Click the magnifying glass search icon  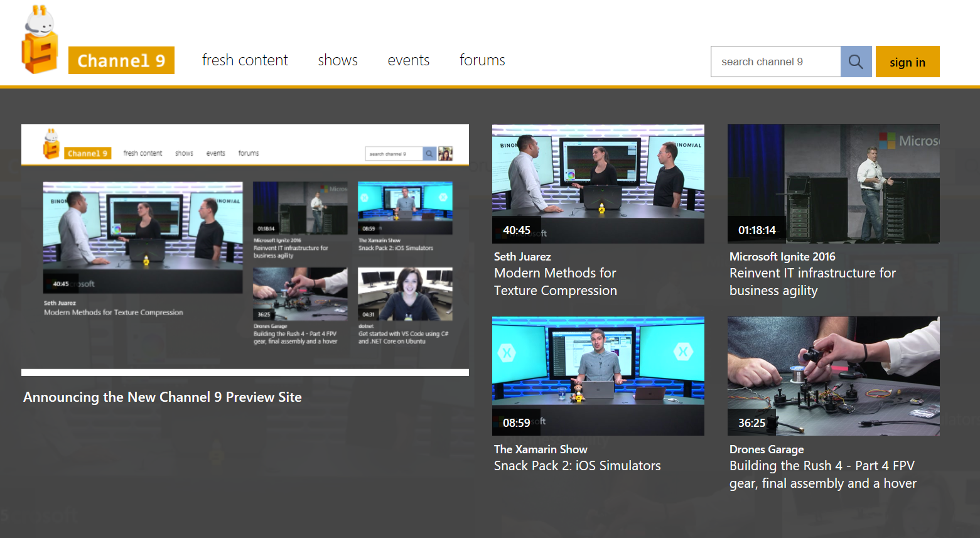pyautogui.click(x=856, y=62)
